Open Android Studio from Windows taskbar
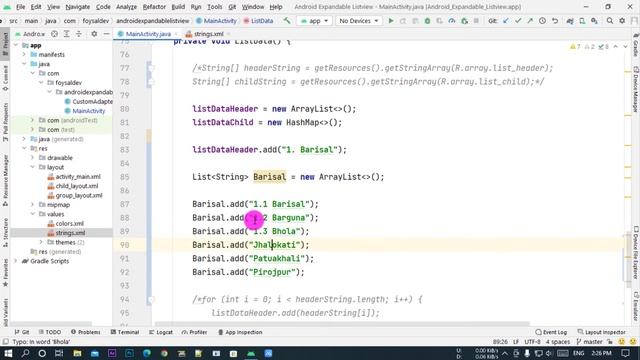The image size is (640, 360). coord(251,353)
